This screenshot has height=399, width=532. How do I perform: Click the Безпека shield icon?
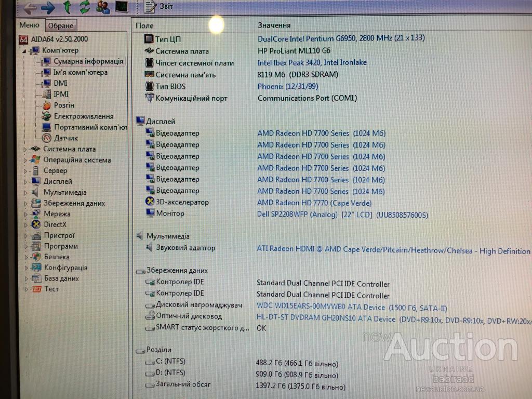(x=37, y=257)
